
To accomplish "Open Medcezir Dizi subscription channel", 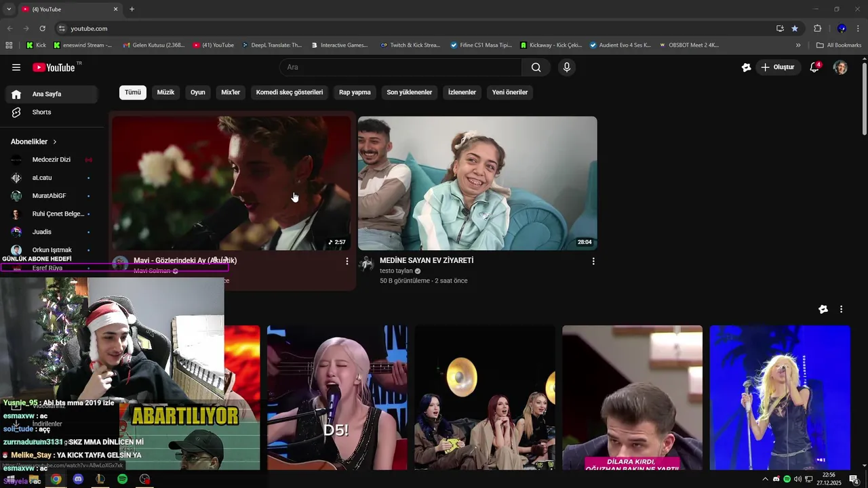I will (52, 159).
